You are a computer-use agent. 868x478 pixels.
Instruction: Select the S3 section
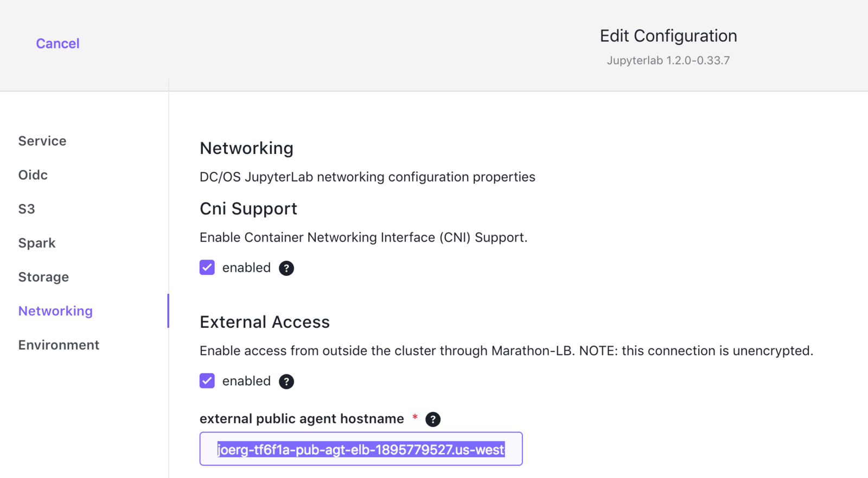click(x=27, y=209)
